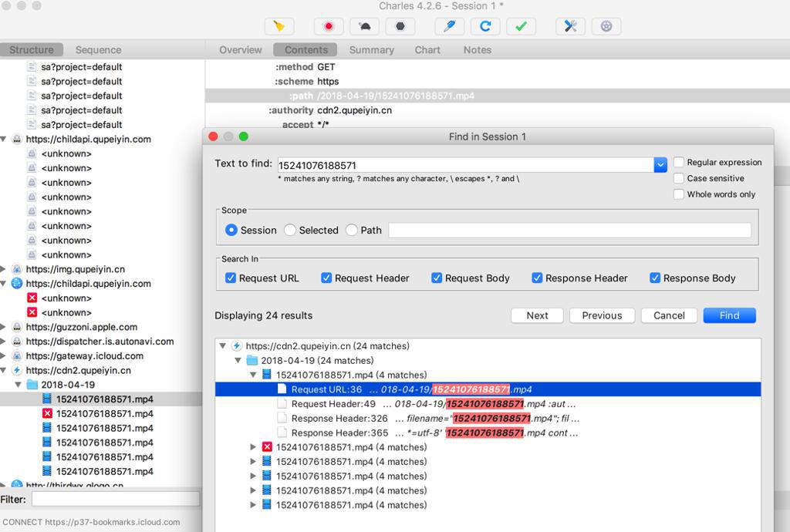790x532 pixels.
Task: Click the 2018-04-19 folder icon in Structure tree
Action: [32, 385]
